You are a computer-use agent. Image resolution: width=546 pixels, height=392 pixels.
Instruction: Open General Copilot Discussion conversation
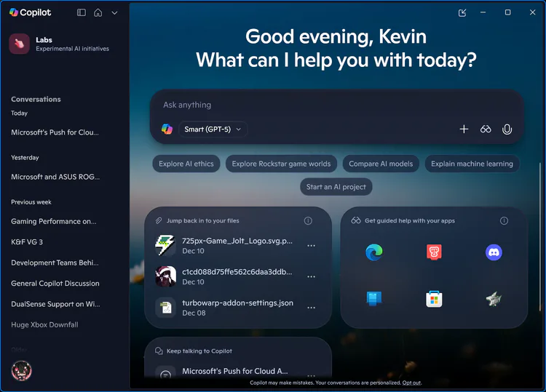(x=55, y=284)
